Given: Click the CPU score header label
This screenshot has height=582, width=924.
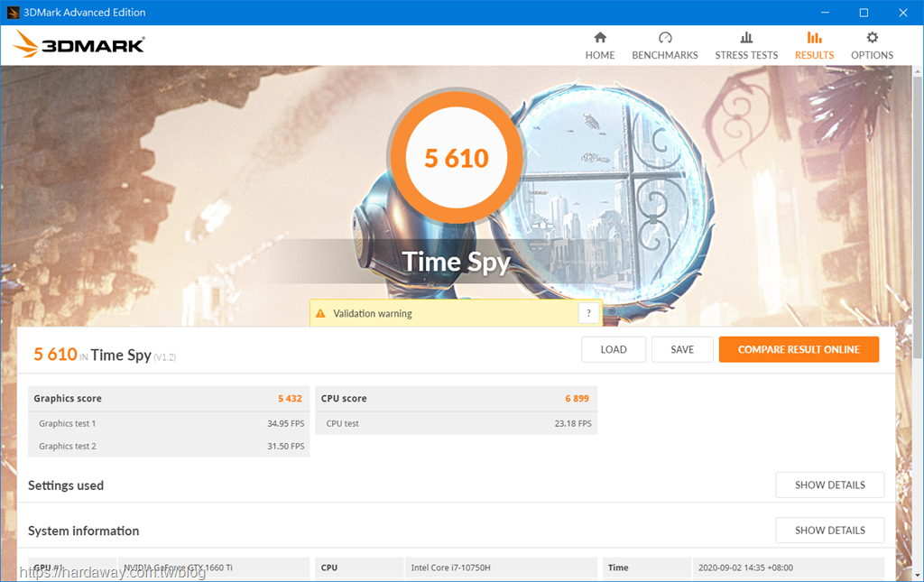Looking at the screenshot, I should [344, 399].
